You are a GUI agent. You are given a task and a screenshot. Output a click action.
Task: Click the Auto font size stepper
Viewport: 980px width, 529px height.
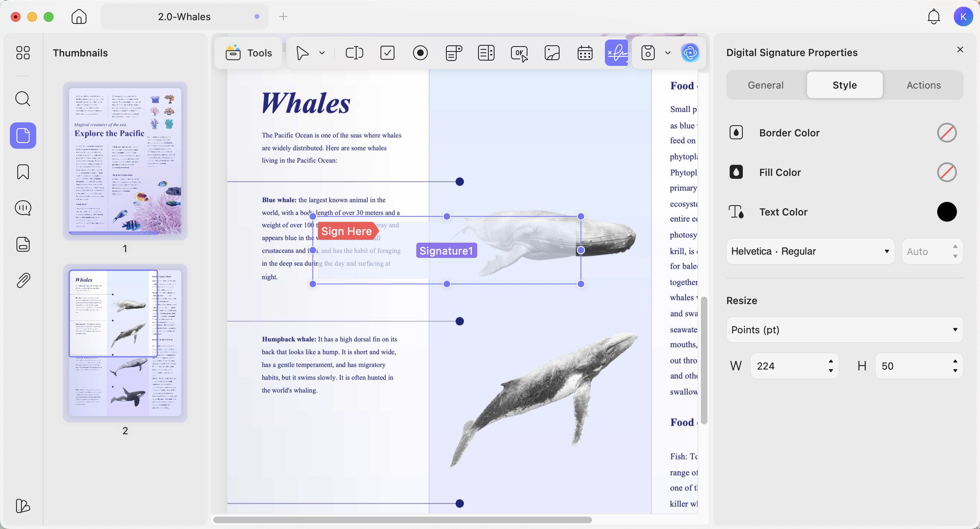(955, 251)
